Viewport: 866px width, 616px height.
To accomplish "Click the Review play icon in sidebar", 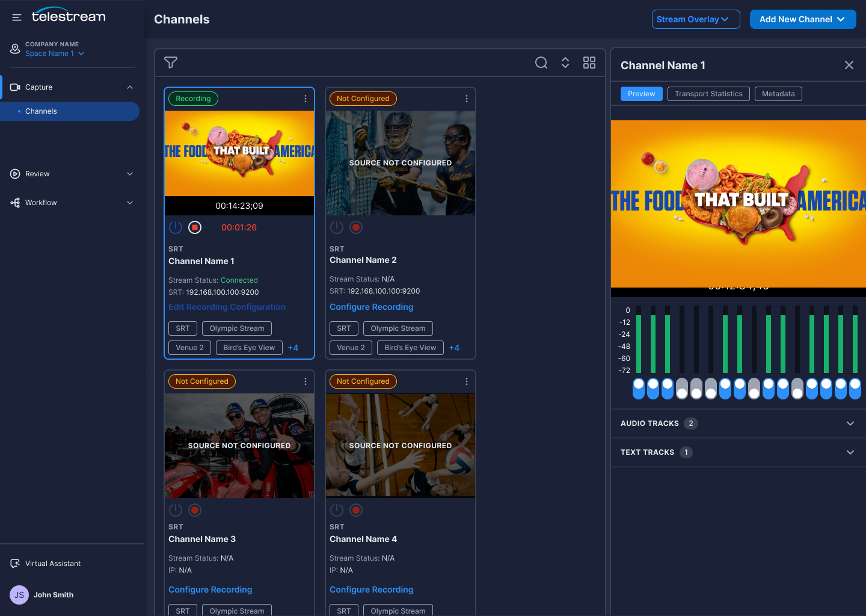I will (16, 174).
